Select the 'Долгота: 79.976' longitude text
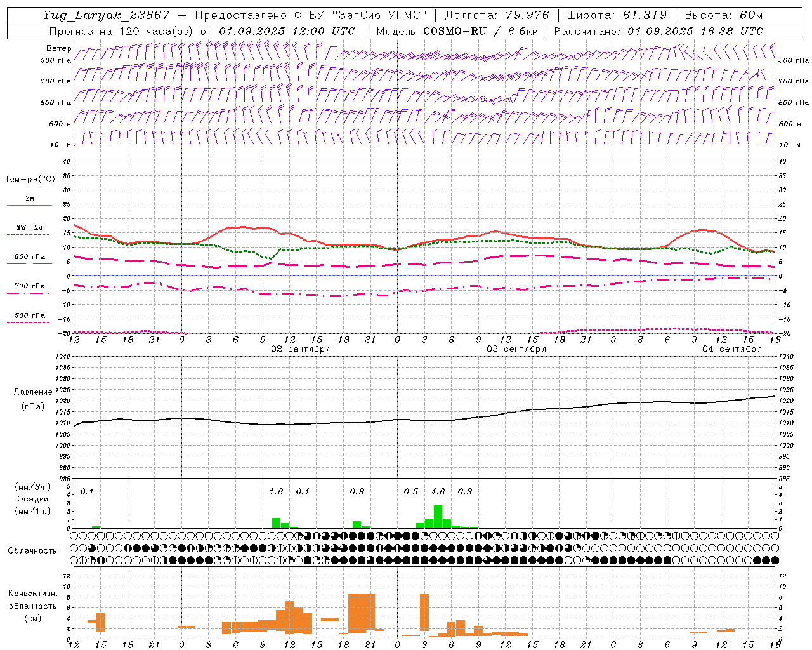The height and width of the screenshot is (650, 812). coord(497,15)
